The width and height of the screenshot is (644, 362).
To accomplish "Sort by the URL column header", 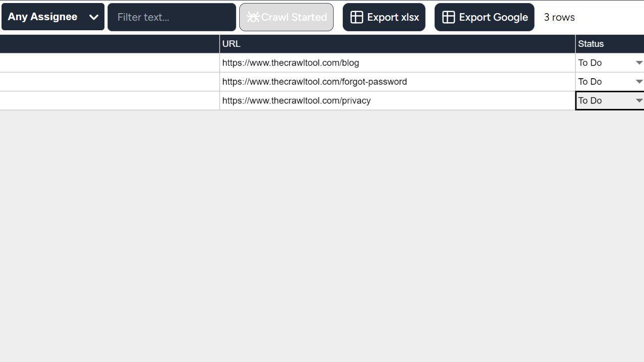I will (x=397, y=44).
